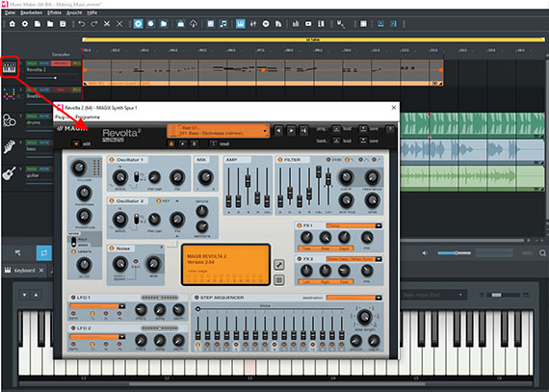
Task: Toggle LFO 2 power button
Action: click(73, 328)
